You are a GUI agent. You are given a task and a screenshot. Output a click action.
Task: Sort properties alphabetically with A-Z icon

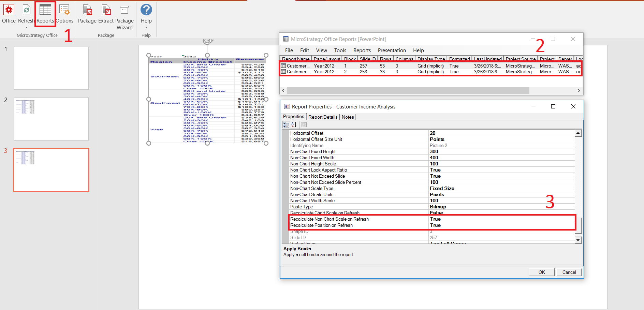(294, 125)
